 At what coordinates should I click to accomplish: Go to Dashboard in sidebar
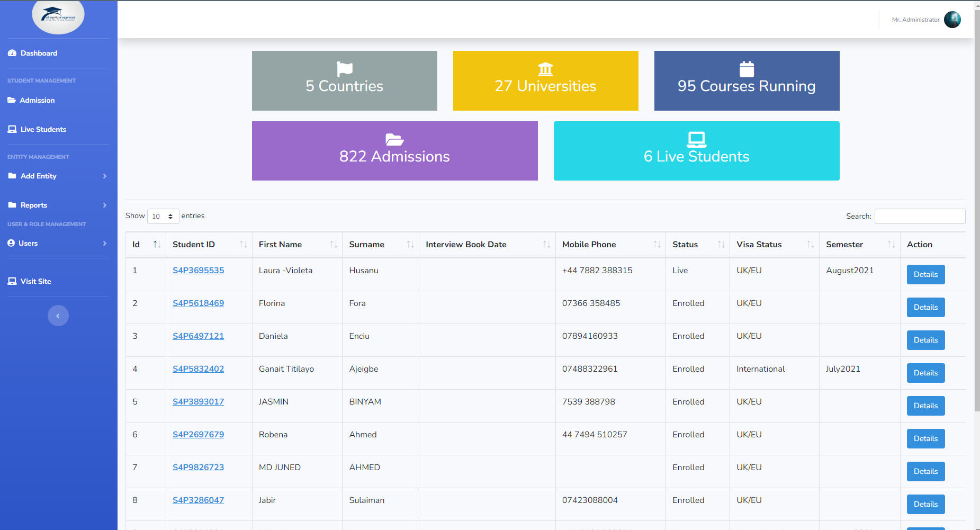pyautogui.click(x=39, y=53)
